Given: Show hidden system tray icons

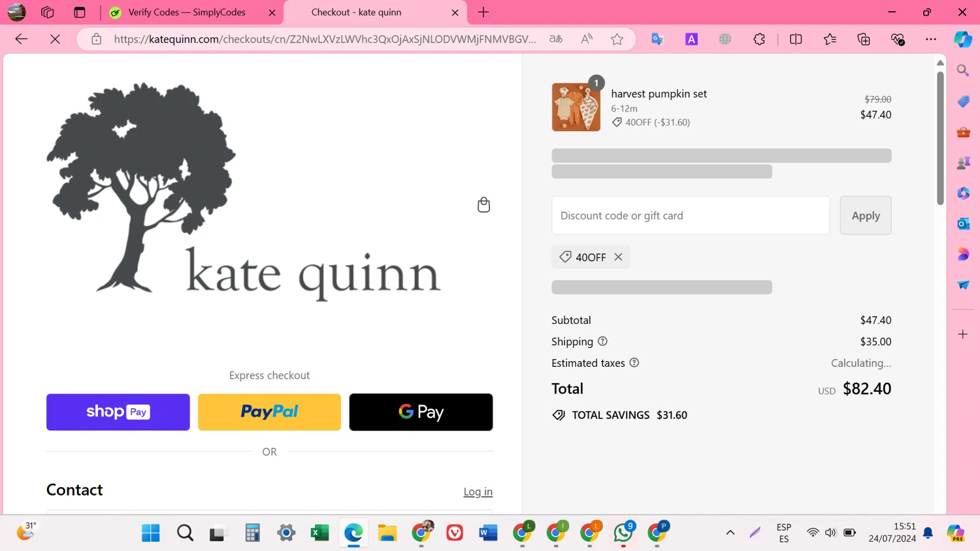Looking at the screenshot, I should pos(730,533).
